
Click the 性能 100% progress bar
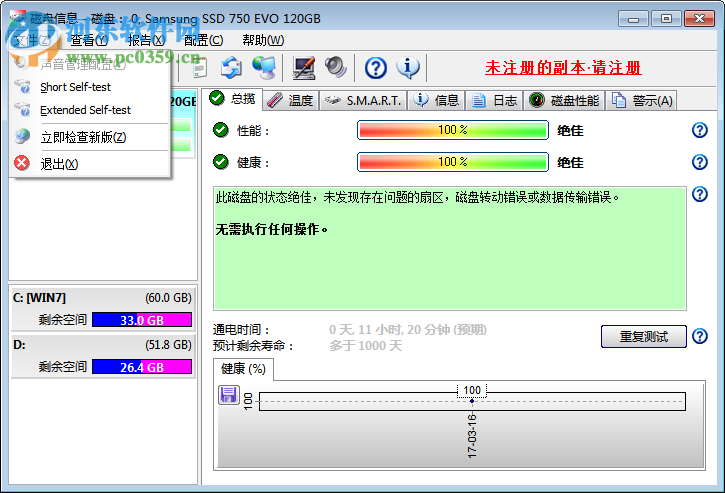pyautogui.click(x=453, y=130)
